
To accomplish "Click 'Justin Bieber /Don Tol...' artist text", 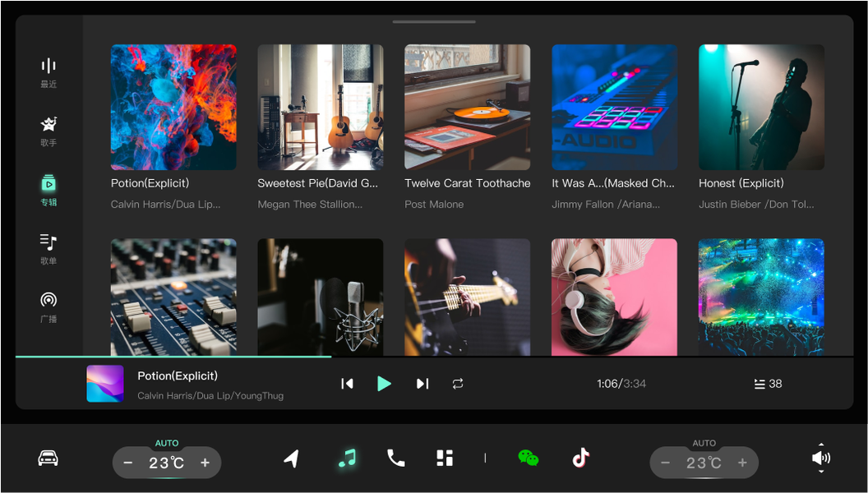I will click(756, 204).
